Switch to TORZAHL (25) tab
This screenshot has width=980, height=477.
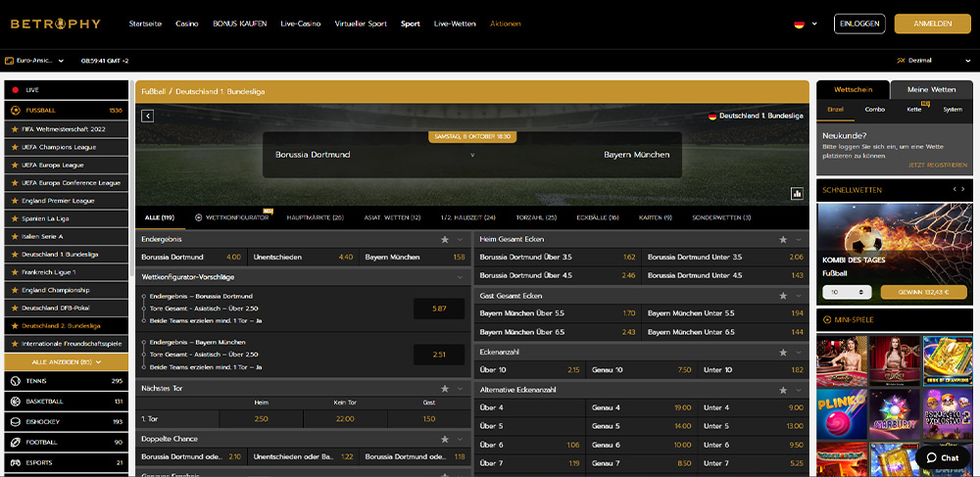tap(536, 217)
